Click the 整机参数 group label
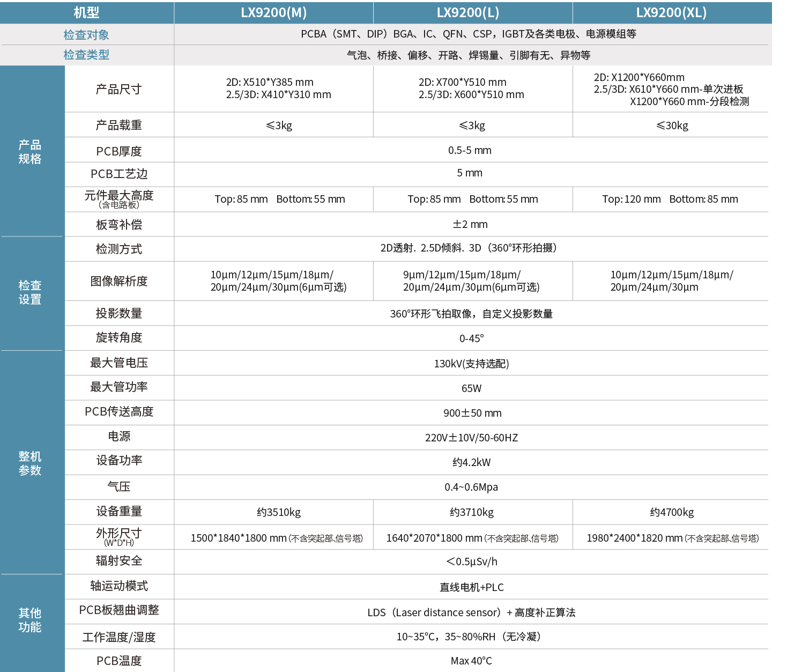 pos(30,463)
